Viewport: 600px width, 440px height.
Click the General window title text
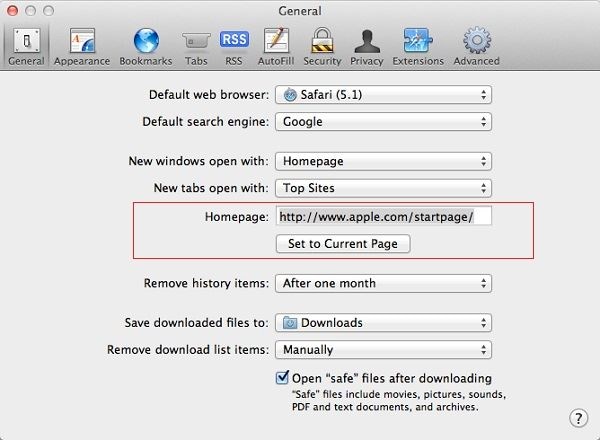pos(300,11)
